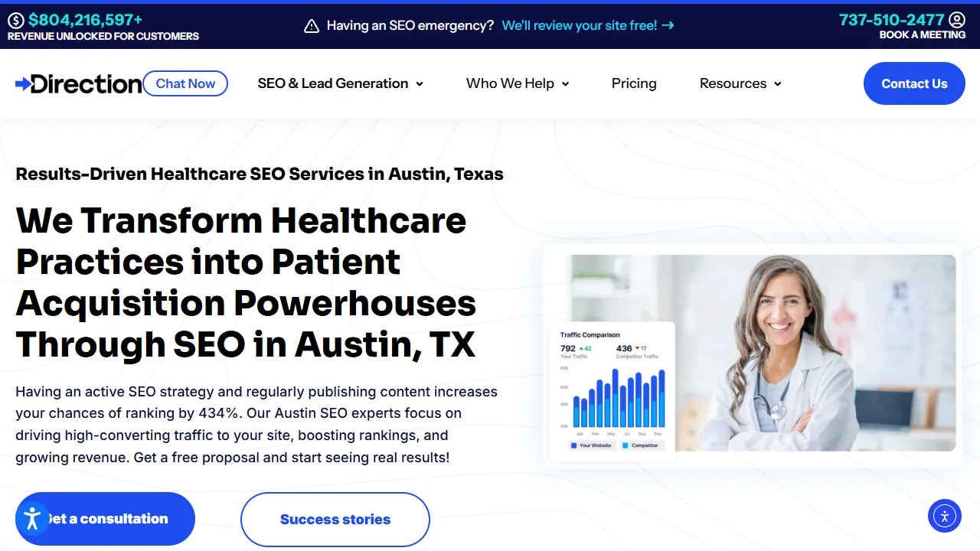Start a chat with Chat Now
980x551 pixels.
185,83
